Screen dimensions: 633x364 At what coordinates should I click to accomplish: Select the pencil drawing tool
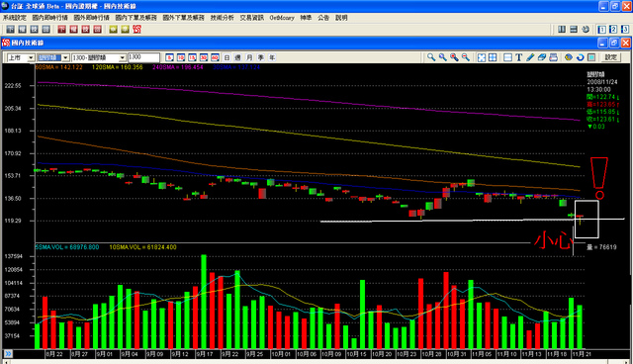pos(530,57)
